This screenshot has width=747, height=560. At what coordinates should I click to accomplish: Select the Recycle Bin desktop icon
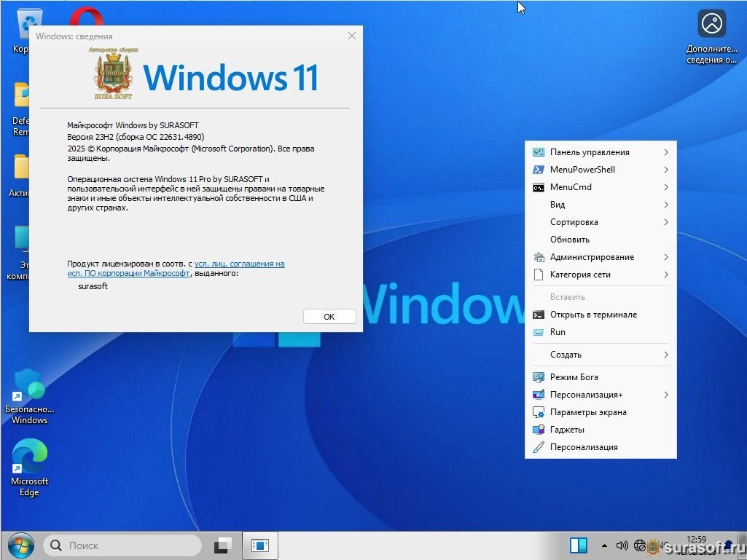tap(22, 31)
